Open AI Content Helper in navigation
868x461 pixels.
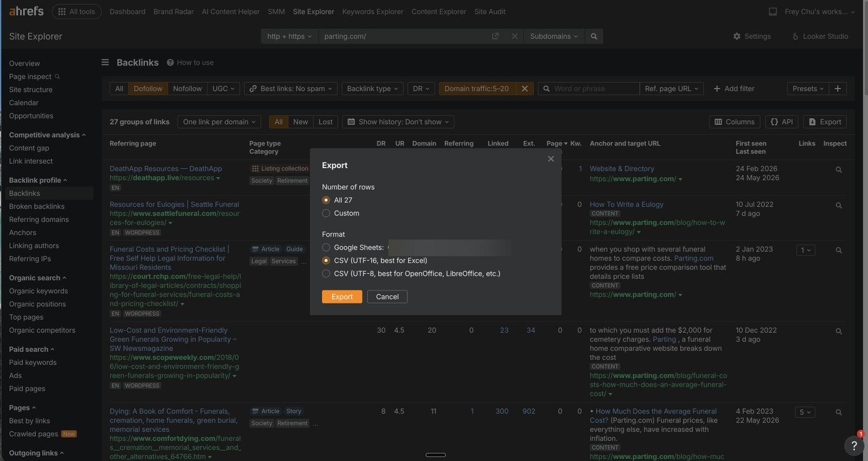[231, 11]
